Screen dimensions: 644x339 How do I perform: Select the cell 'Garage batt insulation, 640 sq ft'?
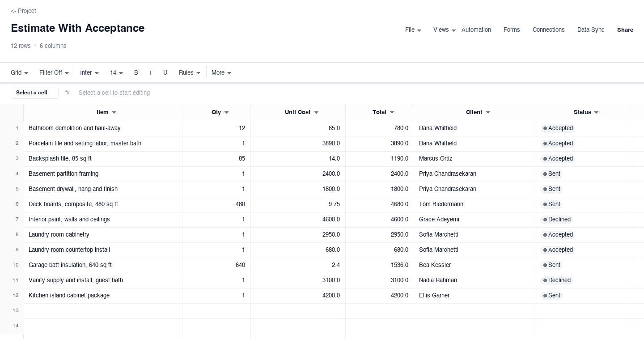[103, 265]
